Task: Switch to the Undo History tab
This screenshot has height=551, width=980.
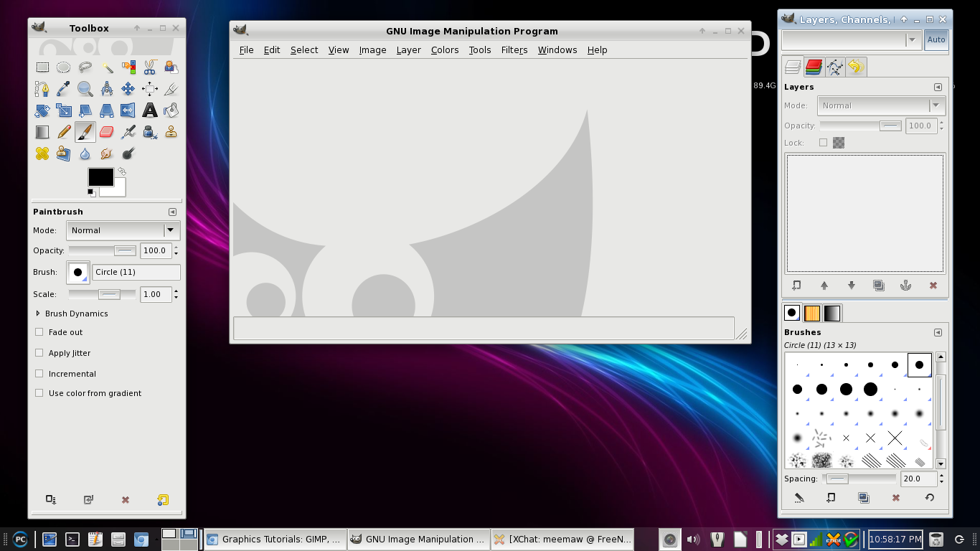Action: tap(856, 67)
